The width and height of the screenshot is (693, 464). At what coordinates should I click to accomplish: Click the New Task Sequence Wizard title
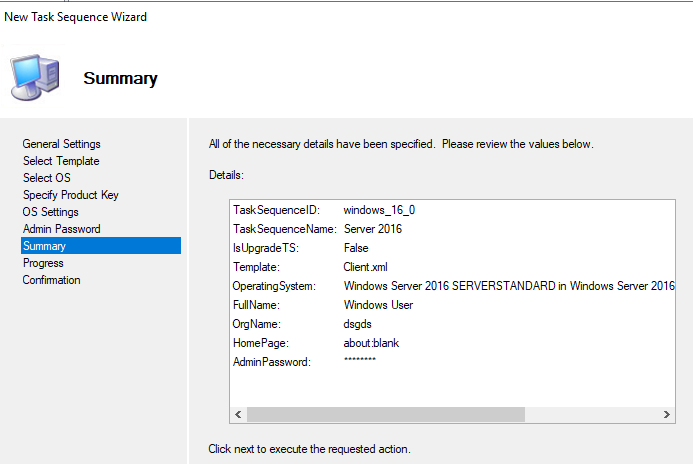click(76, 17)
